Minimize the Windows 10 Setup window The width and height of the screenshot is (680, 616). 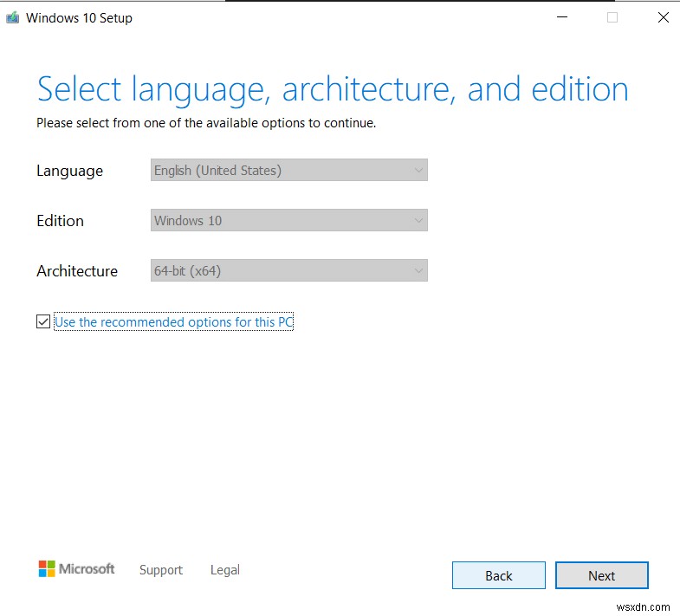[562, 17]
